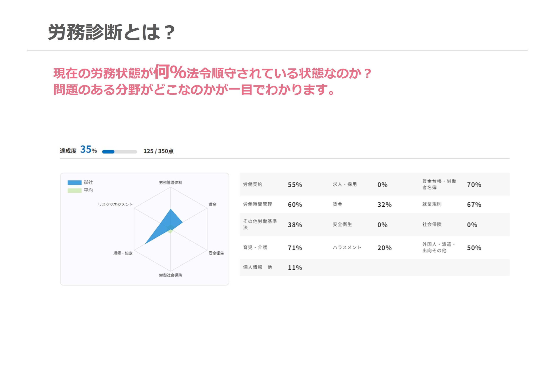
Task: Click the blue 御社 legend swatch
Action: click(x=74, y=183)
